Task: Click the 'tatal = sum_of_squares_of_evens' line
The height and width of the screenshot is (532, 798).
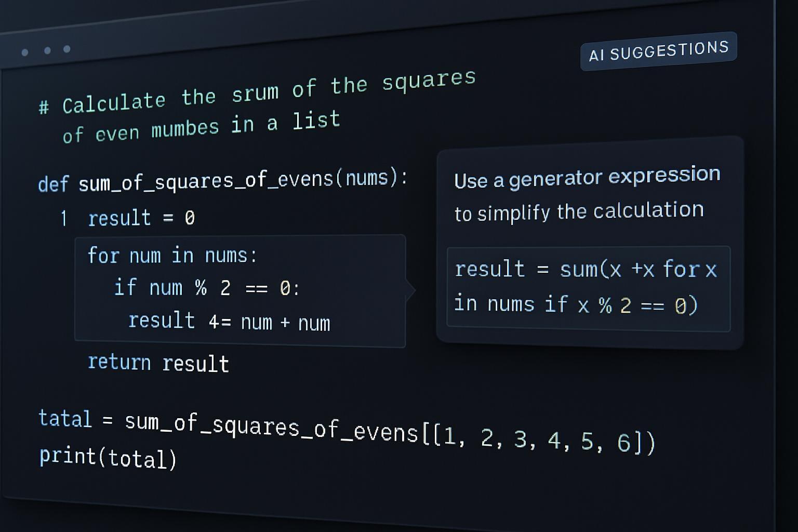Action: pos(347,431)
